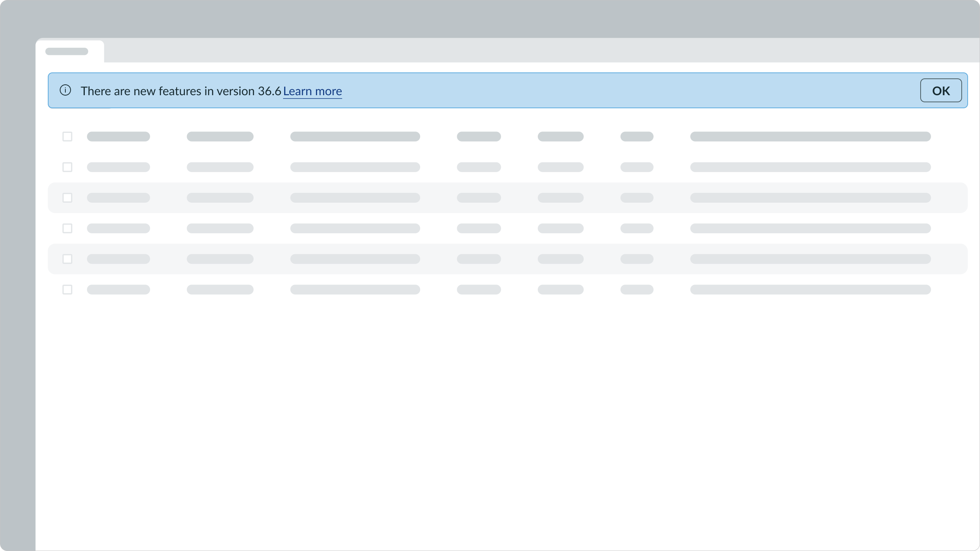980x551 pixels.
Task: Dismiss the notification by clicking OK
Action: click(941, 90)
